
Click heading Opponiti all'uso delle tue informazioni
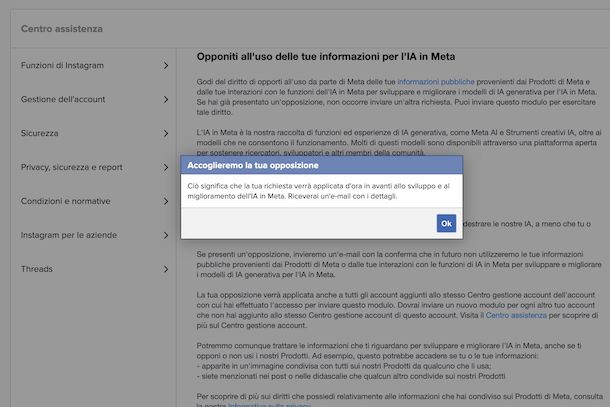(x=326, y=57)
